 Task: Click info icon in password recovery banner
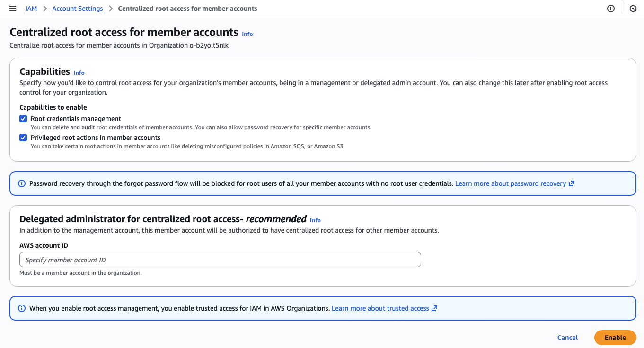point(22,183)
